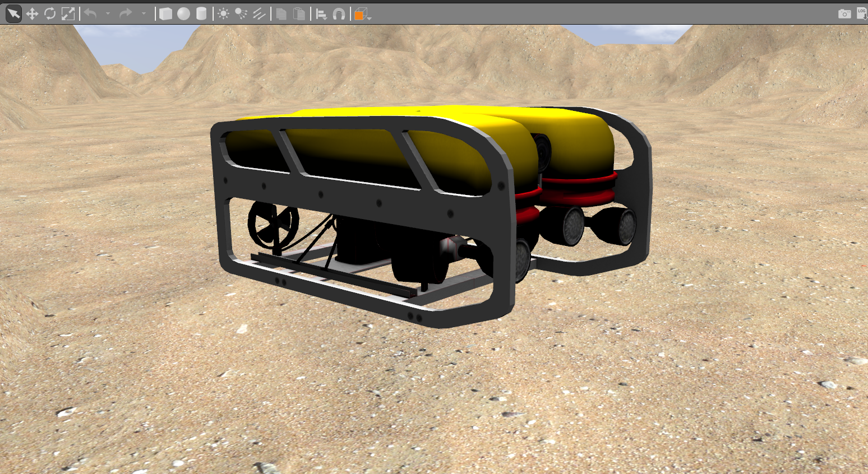Click the copy icon
Screen dimensions: 868x474
[x=281, y=13]
